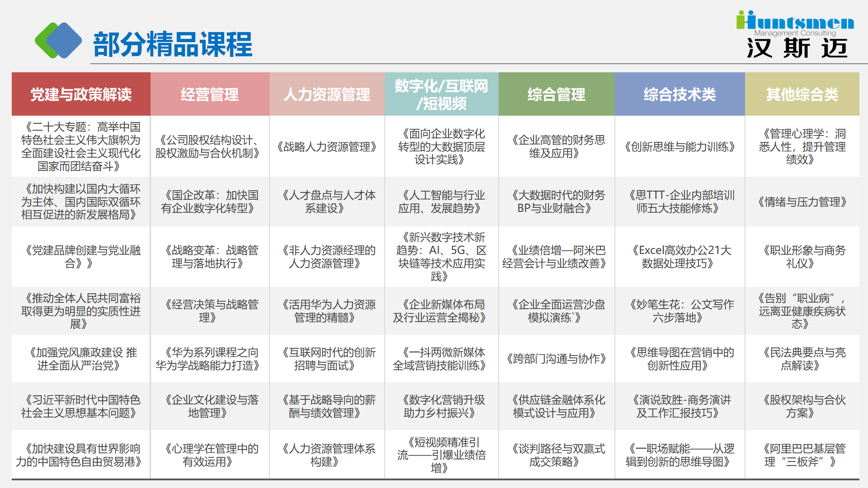Viewport: 868px width, 488px height.
Task: Click the 经营决策与战略管理 cell
Action: [210, 311]
